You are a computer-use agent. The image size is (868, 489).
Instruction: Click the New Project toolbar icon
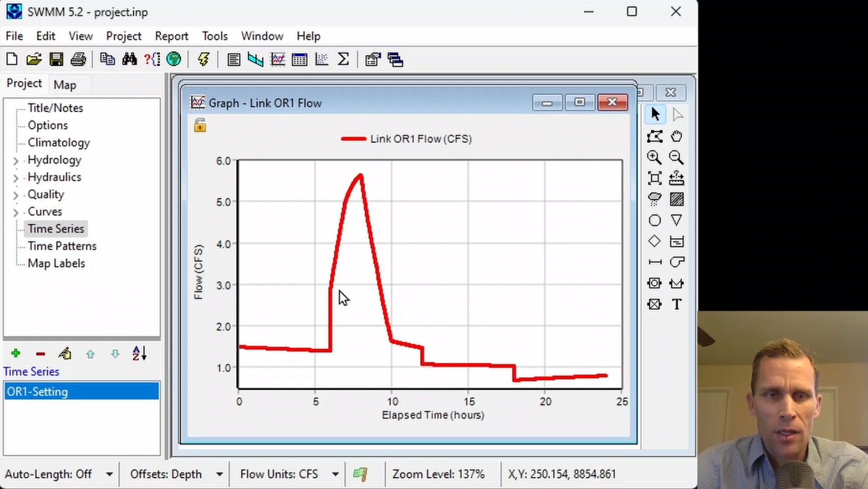12,60
